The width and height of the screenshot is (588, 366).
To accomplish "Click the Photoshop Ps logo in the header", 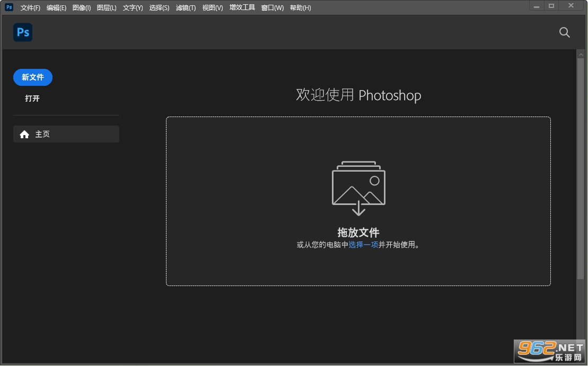I will click(x=23, y=32).
